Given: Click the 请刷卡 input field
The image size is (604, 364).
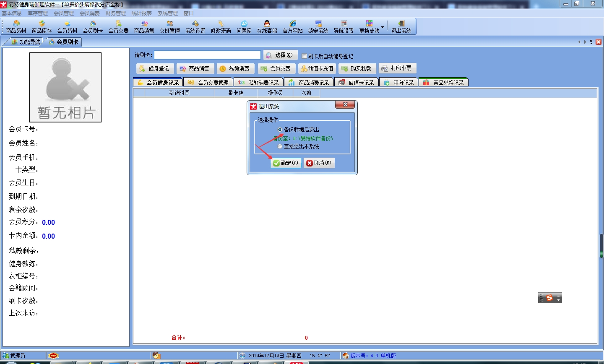Looking at the screenshot, I should click(207, 55).
